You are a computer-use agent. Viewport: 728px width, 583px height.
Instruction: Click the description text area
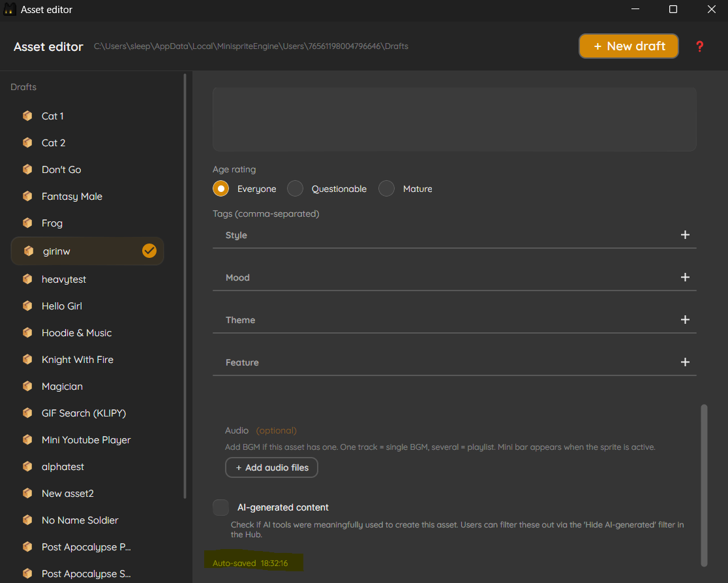tap(455, 119)
